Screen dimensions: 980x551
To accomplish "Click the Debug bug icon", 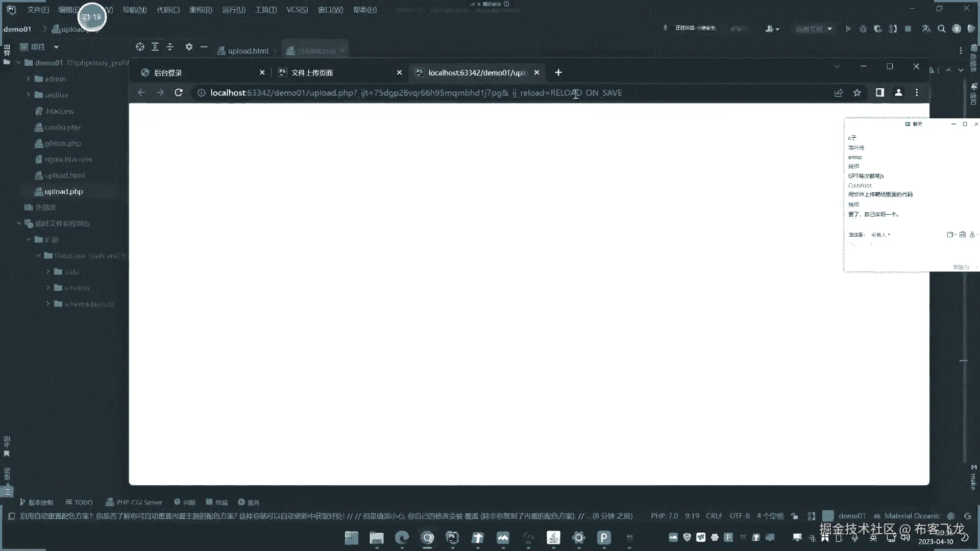I will 863,29.
